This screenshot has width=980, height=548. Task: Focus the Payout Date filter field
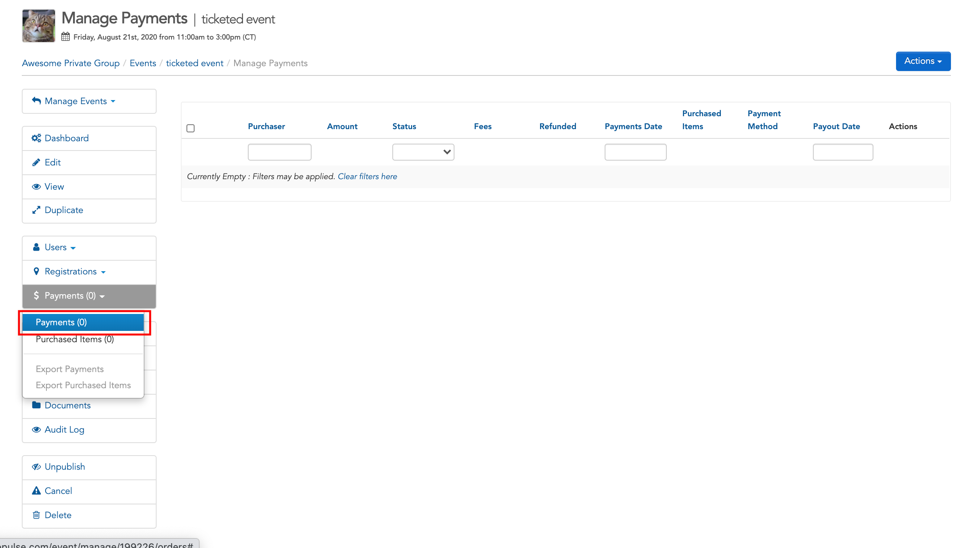click(x=843, y=152)
